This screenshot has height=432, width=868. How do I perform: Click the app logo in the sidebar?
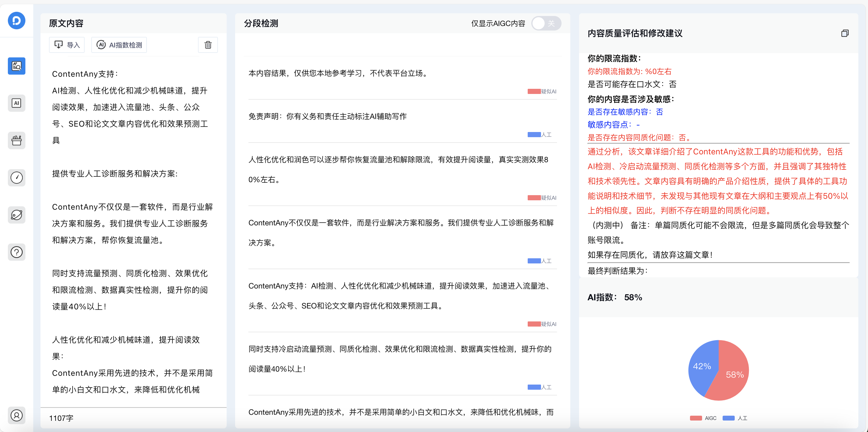point(17,21)
